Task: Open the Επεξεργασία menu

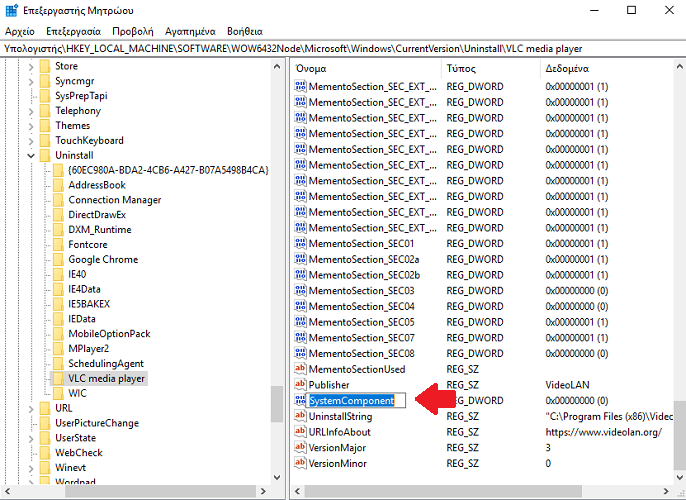Action: click(73, 31)
